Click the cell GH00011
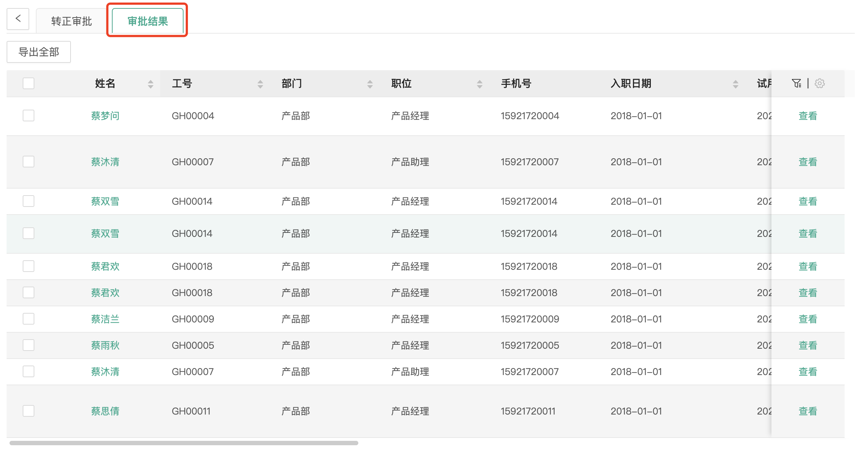 pyautogui.click(x=191, y=411)
